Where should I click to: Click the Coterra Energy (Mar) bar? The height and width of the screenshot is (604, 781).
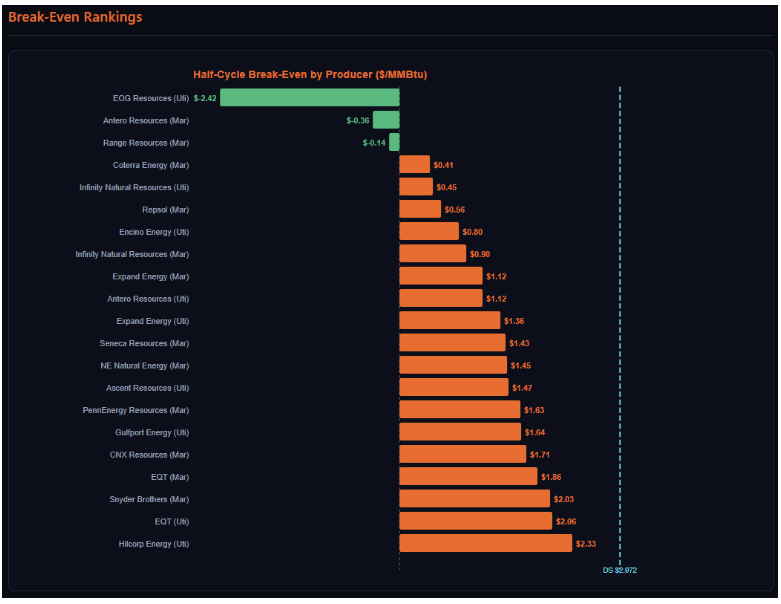[414, 165]
